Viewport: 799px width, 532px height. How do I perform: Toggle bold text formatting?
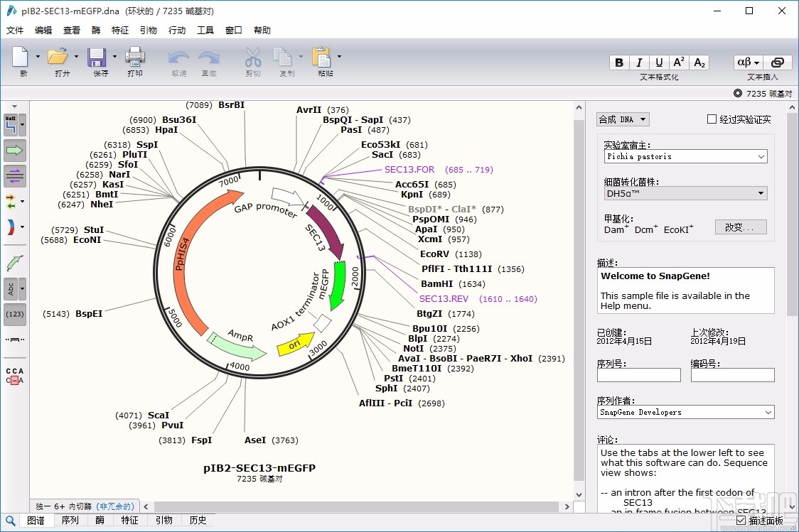618,62
